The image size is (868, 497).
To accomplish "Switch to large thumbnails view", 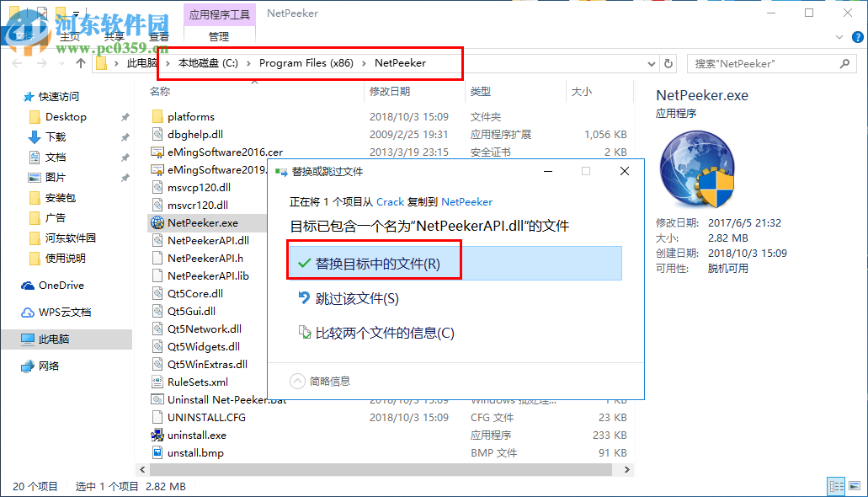I will [855, 486].
